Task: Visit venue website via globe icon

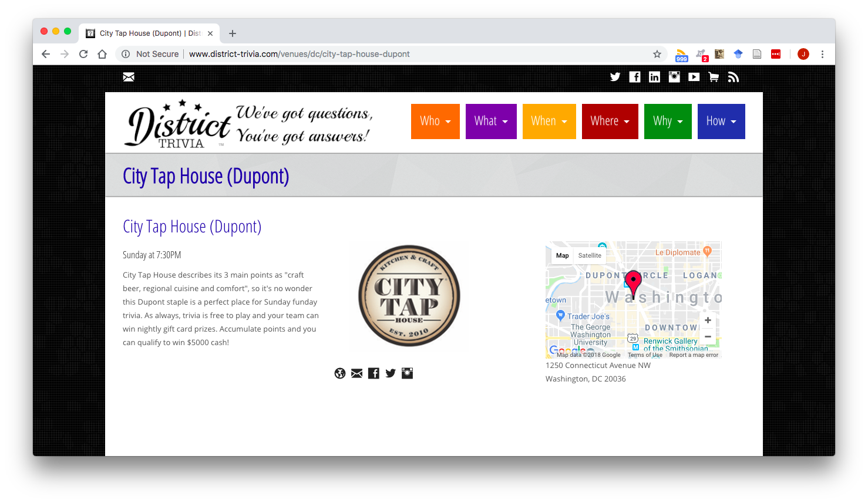Action: [340, 373]
